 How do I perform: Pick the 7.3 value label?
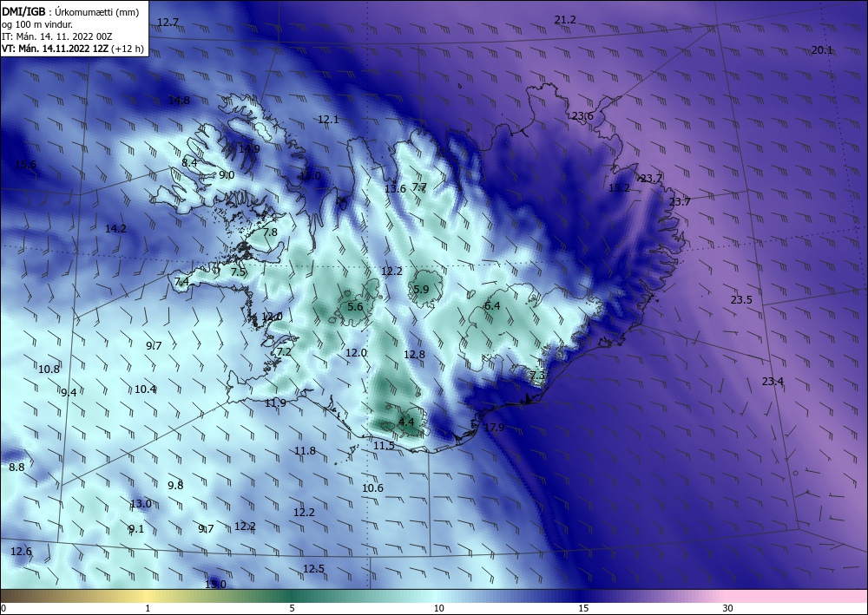pyautogui.click(x=537, y=376)
